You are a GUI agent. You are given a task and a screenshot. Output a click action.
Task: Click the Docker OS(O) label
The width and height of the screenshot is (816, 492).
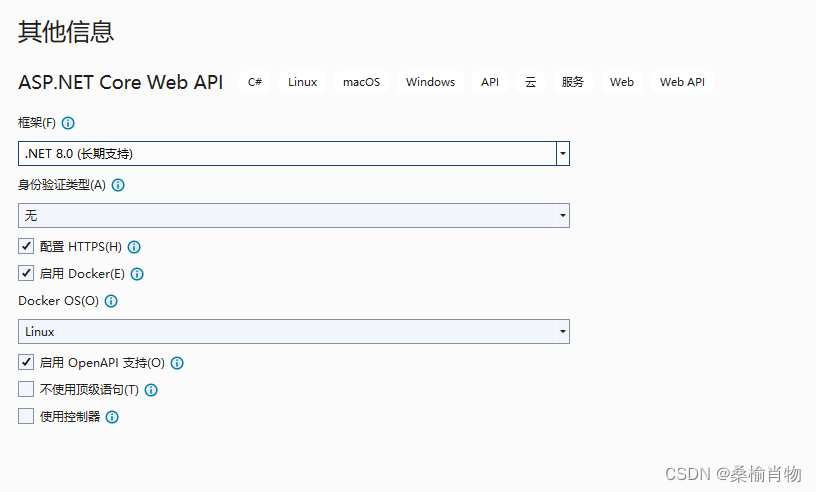(x=58, y=301)
